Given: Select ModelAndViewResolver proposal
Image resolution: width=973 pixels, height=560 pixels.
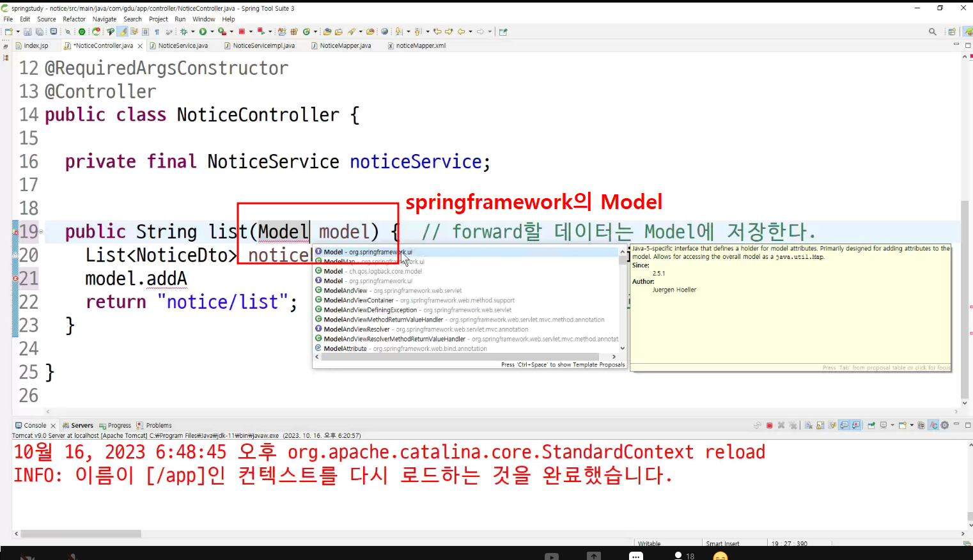Looking at the screenshot, I should [x=467, y=329].
